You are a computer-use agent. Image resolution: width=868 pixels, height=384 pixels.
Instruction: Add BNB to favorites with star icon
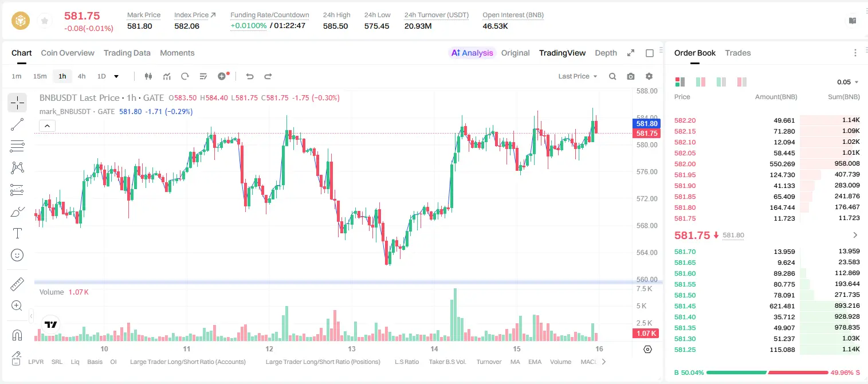(x=45, y=21)
